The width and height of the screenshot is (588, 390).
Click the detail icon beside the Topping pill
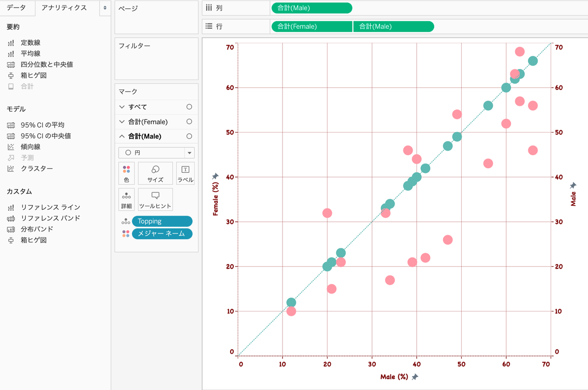(125, 221)
